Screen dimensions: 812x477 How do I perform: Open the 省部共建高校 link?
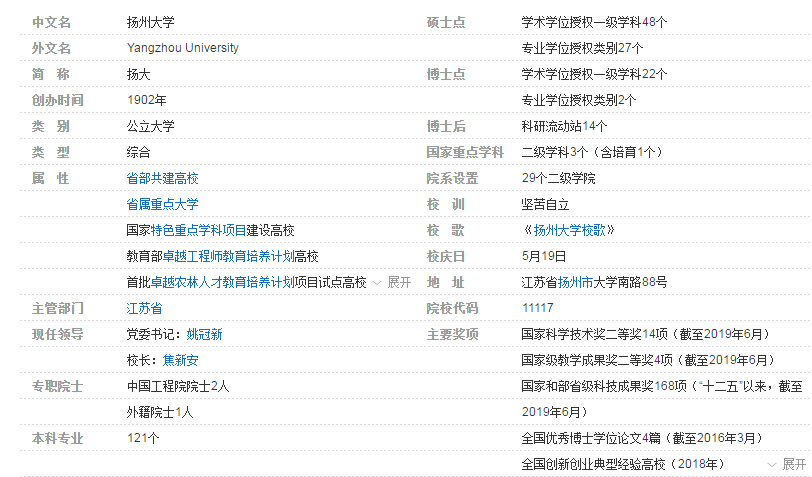tap(162, 178)
